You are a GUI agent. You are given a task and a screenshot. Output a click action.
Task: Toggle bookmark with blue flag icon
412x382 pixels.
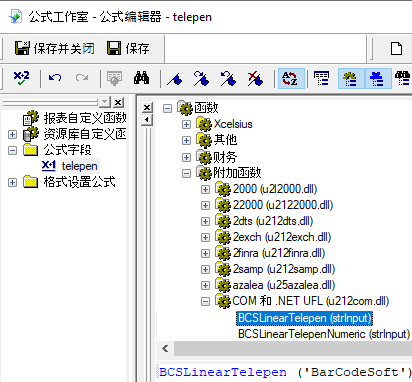(x=175, y=79)
